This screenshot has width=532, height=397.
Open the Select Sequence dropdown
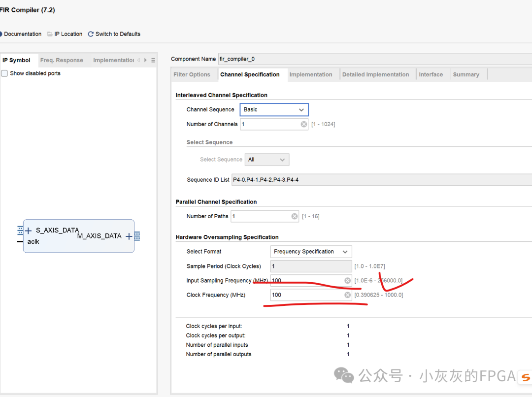[x=267, y=160]
